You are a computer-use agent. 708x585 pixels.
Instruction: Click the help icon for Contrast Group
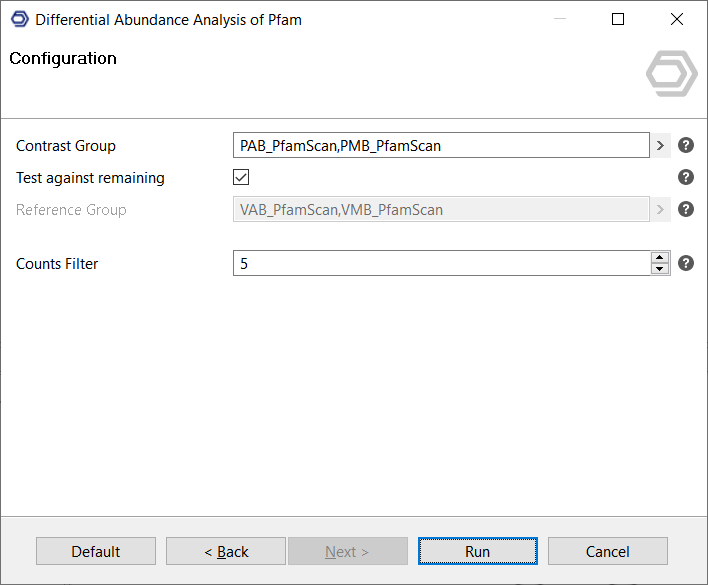686,146
